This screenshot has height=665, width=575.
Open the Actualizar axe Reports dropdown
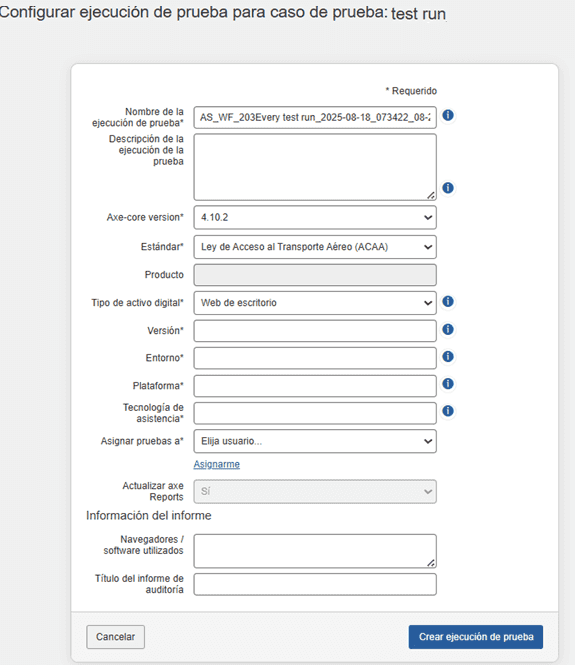tap(315, 492)
